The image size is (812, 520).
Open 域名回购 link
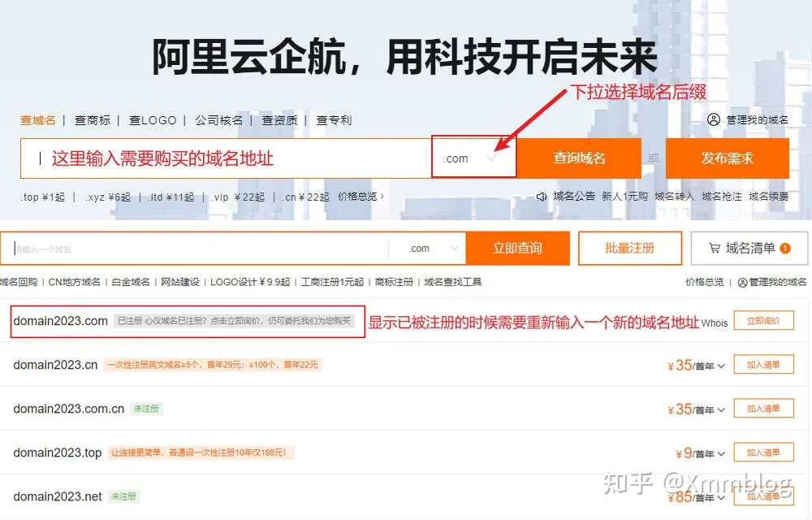click(x=19, y=282)
